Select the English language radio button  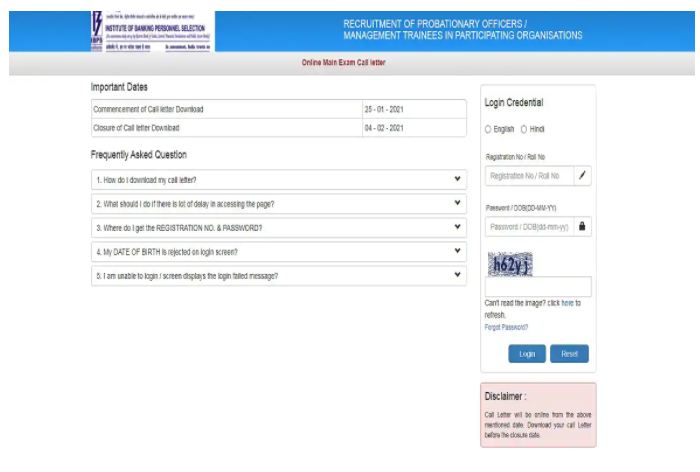click(489, 129)
